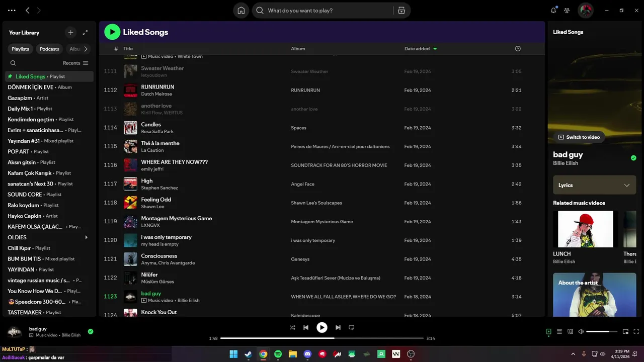
Task: Open the user profile avatar menu
Action: tap(585, 11)
